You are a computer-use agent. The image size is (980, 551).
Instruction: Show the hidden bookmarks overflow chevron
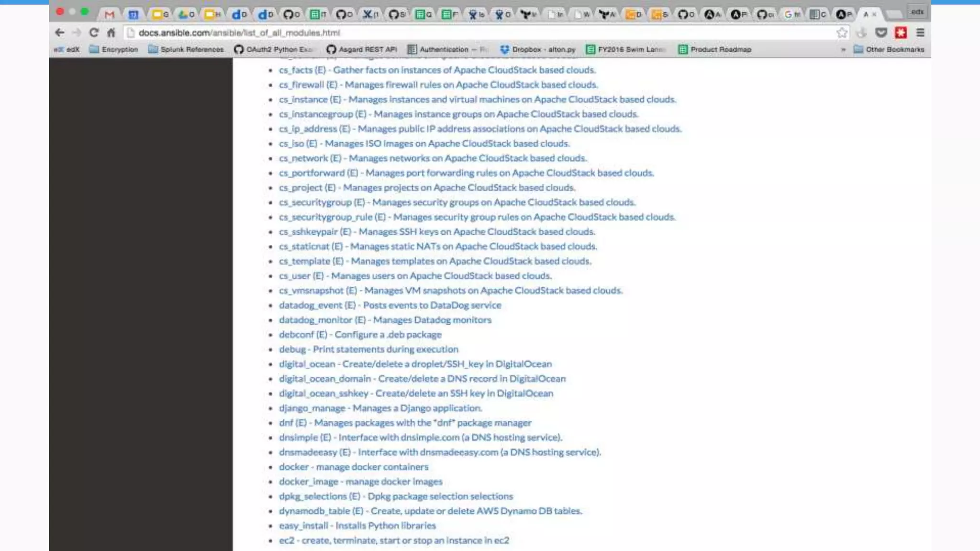click(843, 49)
